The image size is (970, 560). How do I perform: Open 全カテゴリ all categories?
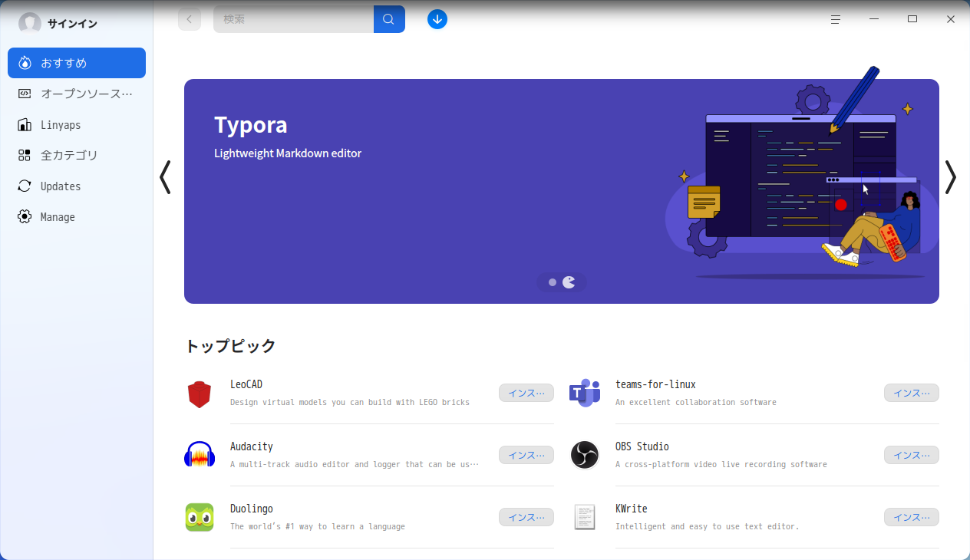[x=77, y=155]
